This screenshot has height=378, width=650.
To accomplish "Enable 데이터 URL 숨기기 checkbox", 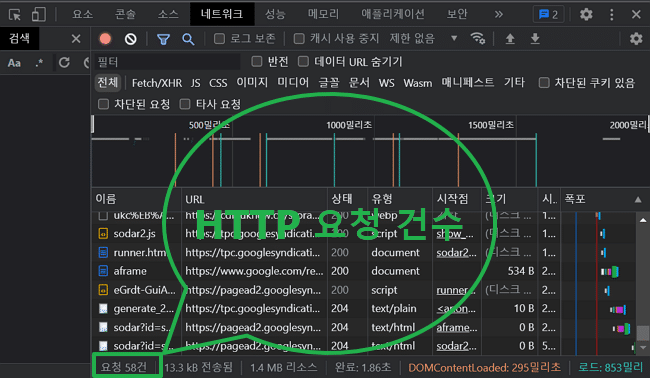I will (x=303, y=62).
